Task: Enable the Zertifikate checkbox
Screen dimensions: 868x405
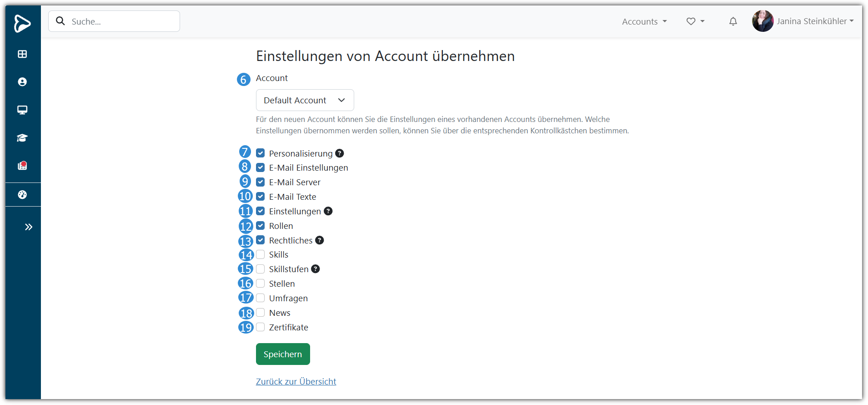Action: (261, 327)
